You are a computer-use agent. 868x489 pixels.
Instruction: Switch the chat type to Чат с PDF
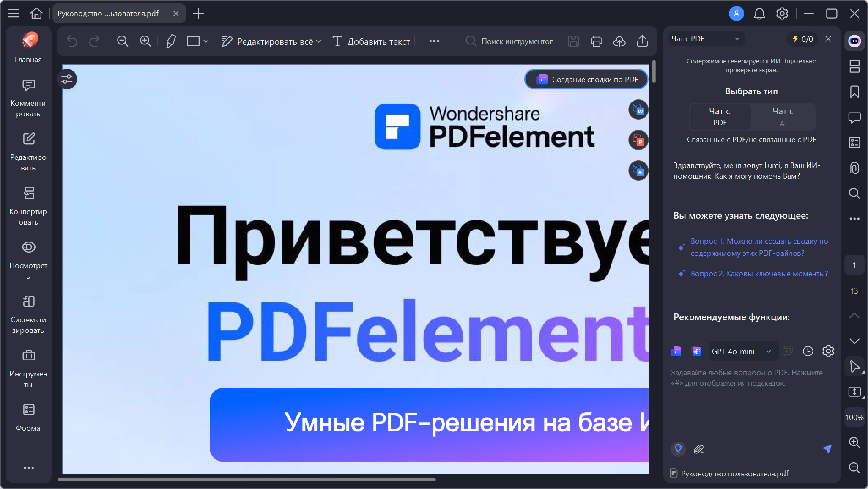click(720, 117)
